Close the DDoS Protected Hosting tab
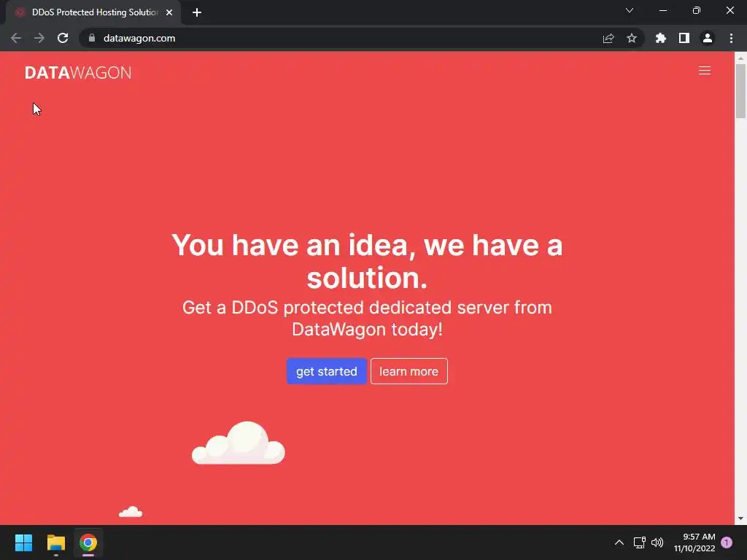 169,12
